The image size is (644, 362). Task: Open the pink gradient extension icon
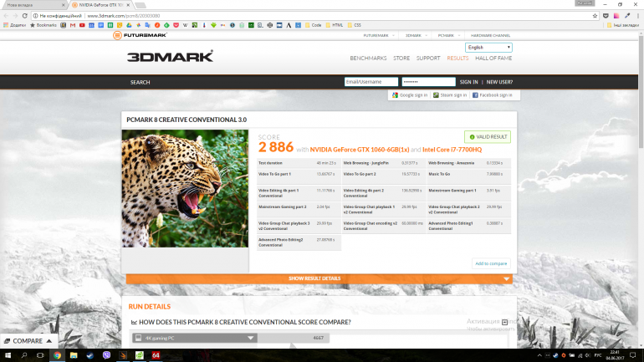[x=616, y=16]
